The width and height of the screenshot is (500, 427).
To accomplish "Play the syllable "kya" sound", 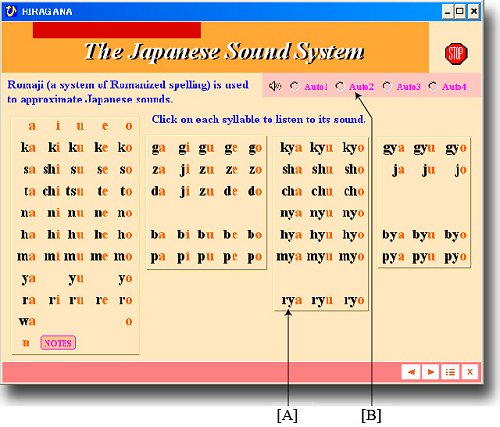I will [291, 148].
